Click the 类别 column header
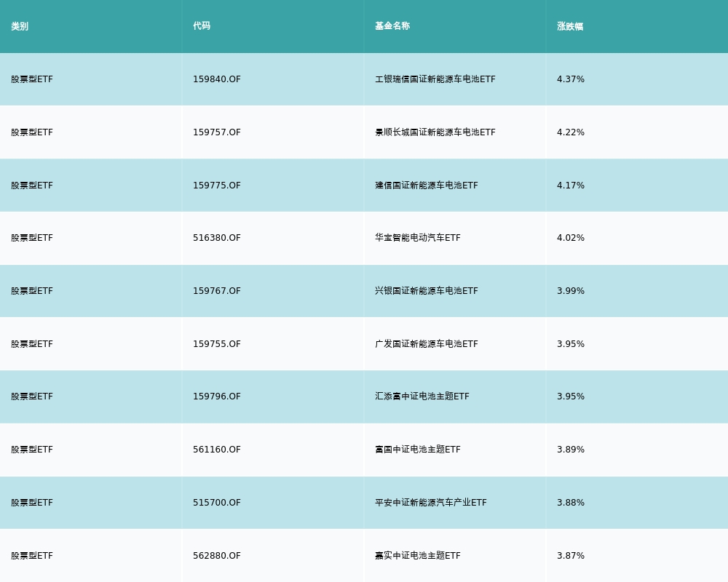Viewport: 728px width, 582px height. tap(20, 26)
